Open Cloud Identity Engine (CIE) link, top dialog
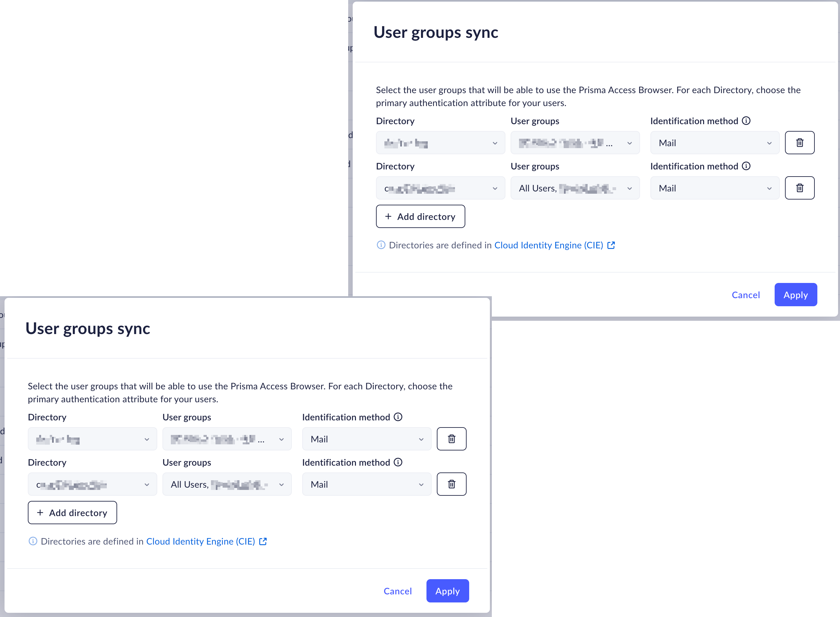 548,245
